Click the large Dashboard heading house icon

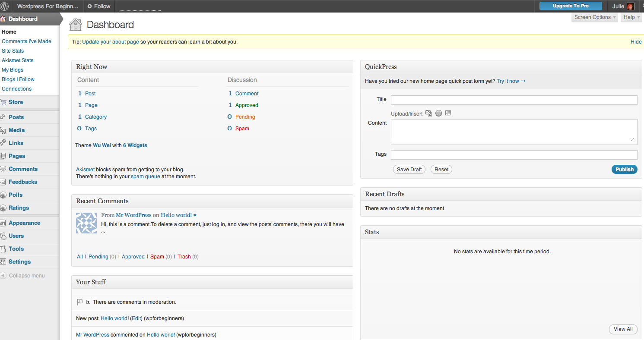point(76,24)
